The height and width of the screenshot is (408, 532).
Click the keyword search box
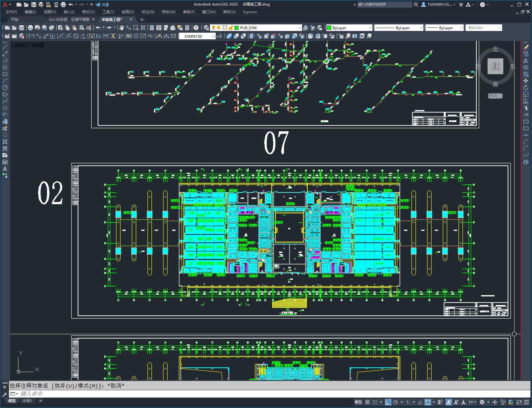click(x=384, y=5)
